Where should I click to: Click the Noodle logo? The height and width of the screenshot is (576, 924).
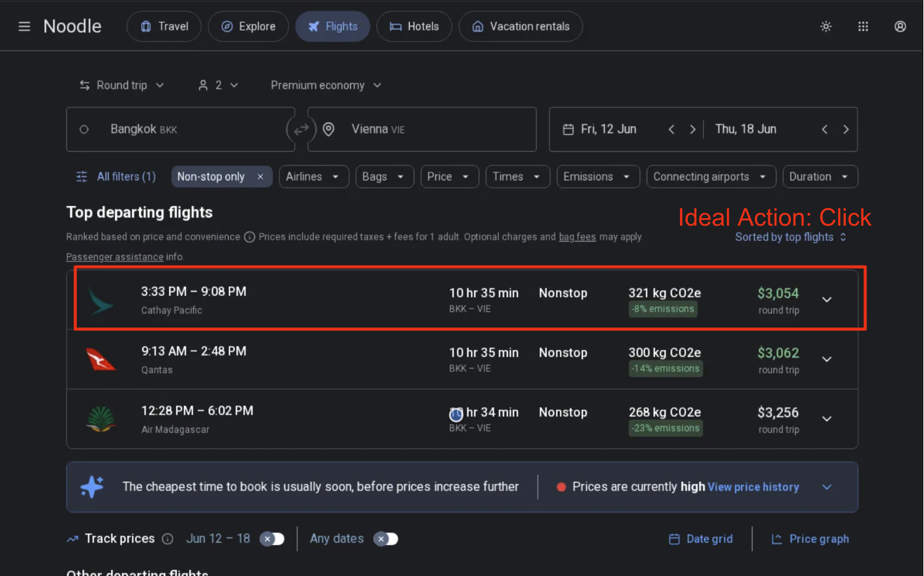pos(72,26)
